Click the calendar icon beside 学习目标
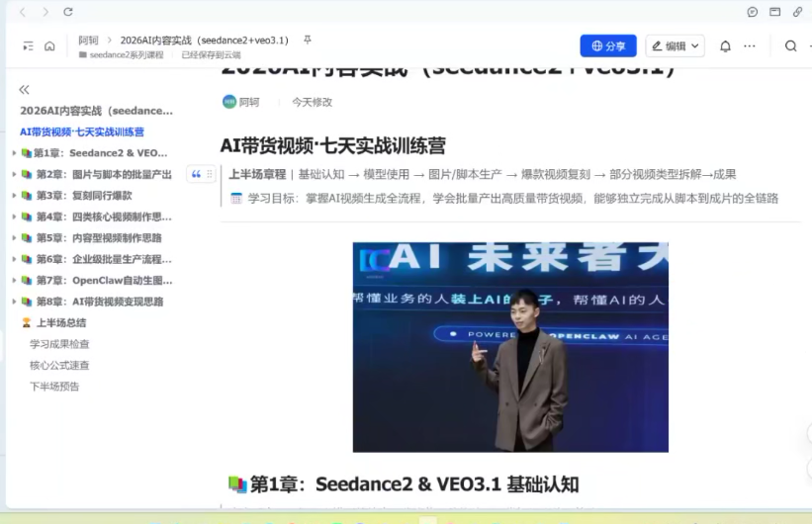812x524 pixels. [x=236, y=199]
